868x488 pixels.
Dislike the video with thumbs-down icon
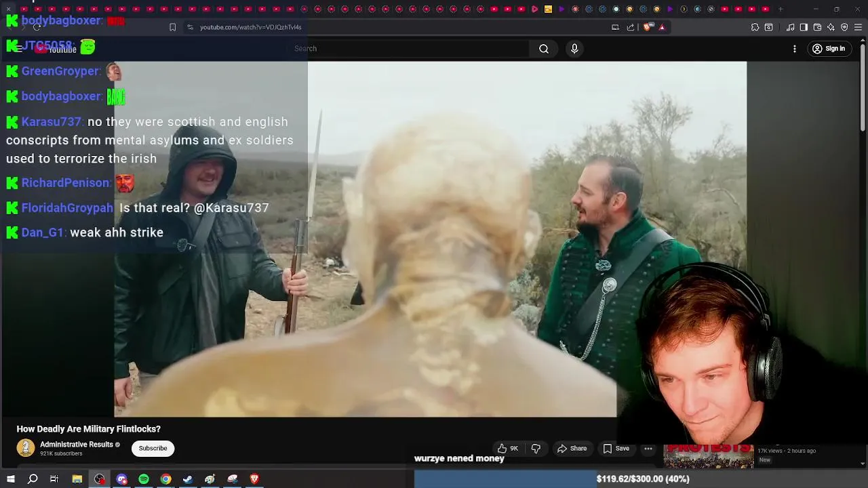point(536,449)
